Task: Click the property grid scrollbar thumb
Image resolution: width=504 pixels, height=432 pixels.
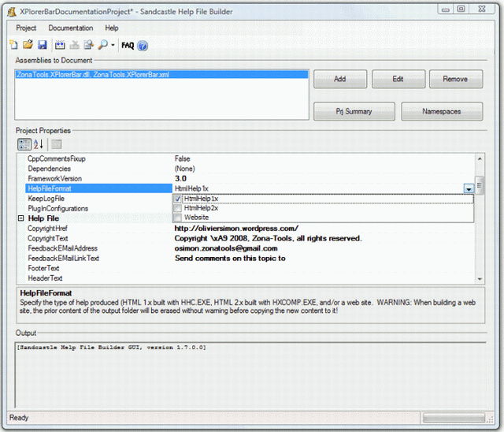Action: click(480, 185)
